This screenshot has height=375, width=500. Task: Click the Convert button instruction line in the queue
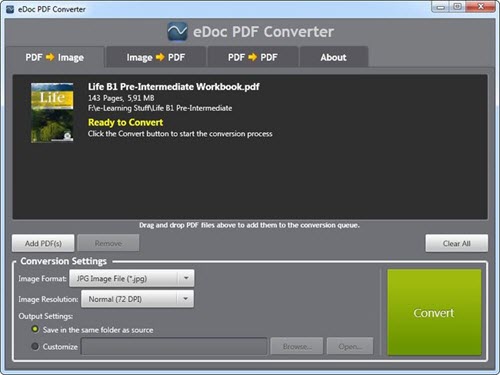click(180, 134)
